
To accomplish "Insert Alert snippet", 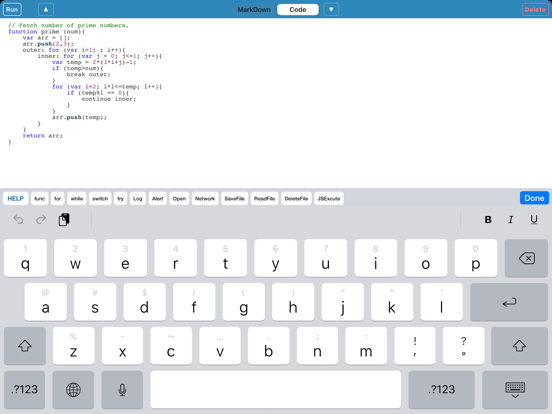I will 157,199.
